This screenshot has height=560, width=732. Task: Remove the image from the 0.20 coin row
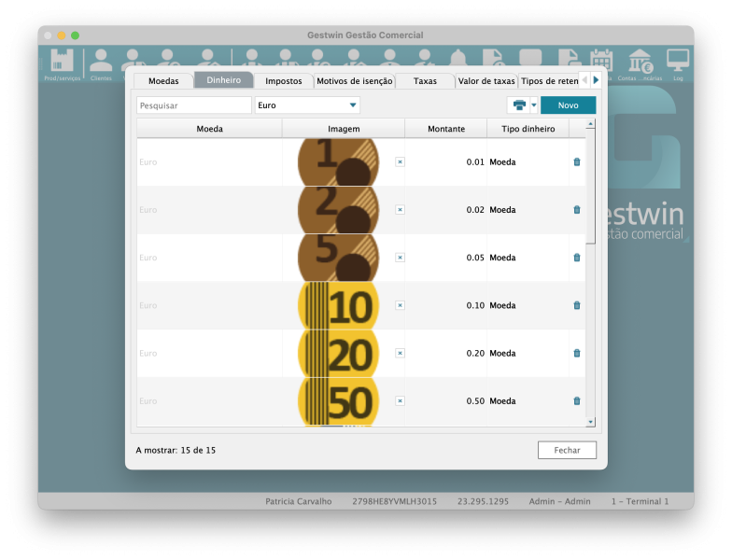point(400,353)
